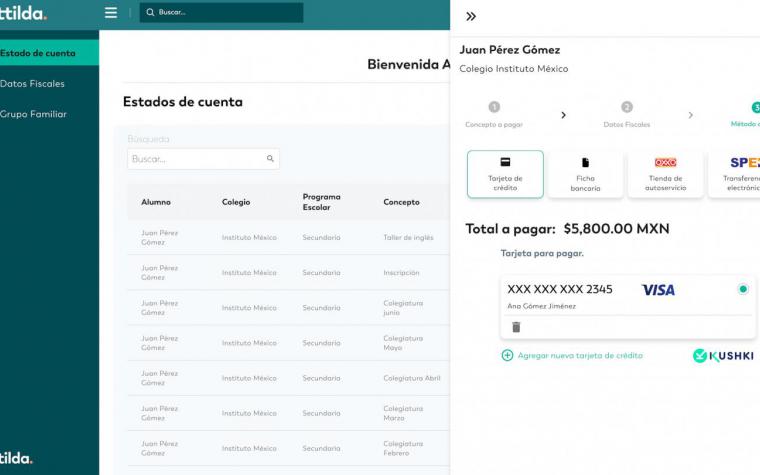Viewport: 760px width, 475px height.
Task: Select Tarjeta de crédito payment method
Action: (x=505, y=174)
